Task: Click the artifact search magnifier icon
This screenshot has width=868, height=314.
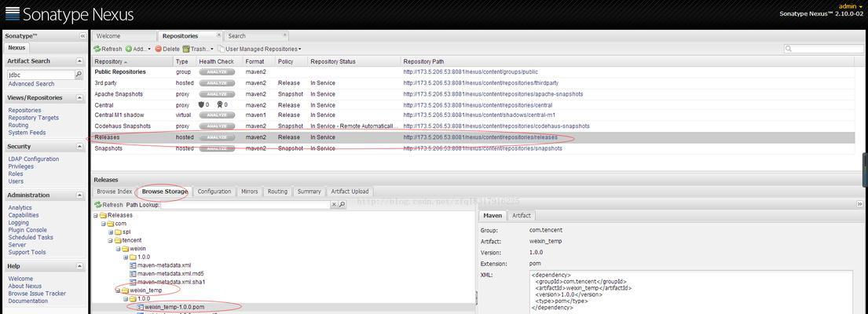Action: tap(79, 74)
